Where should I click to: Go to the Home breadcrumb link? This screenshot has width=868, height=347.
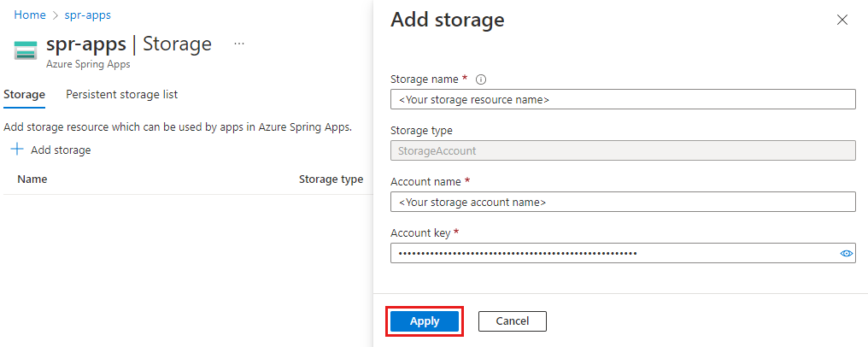point(30,15)
